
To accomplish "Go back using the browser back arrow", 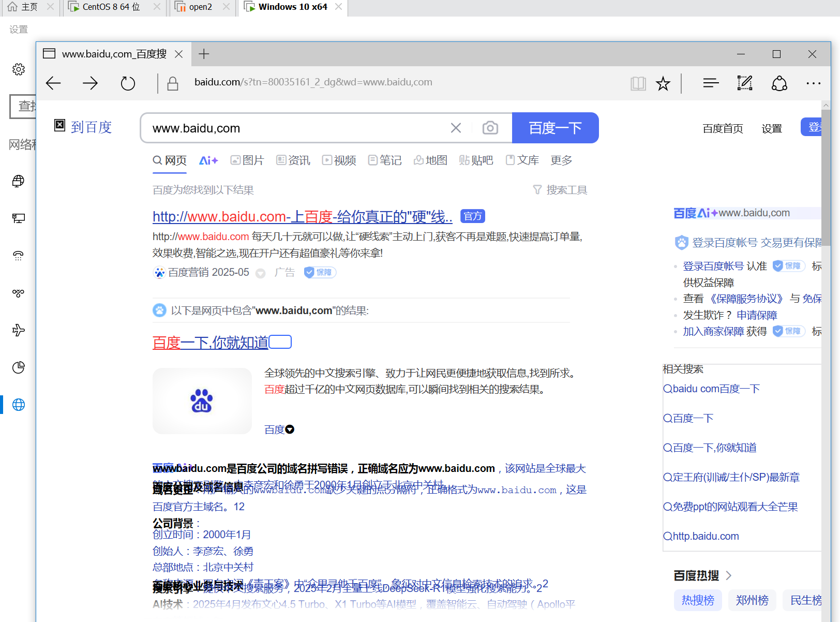I will tap(53, 83).
